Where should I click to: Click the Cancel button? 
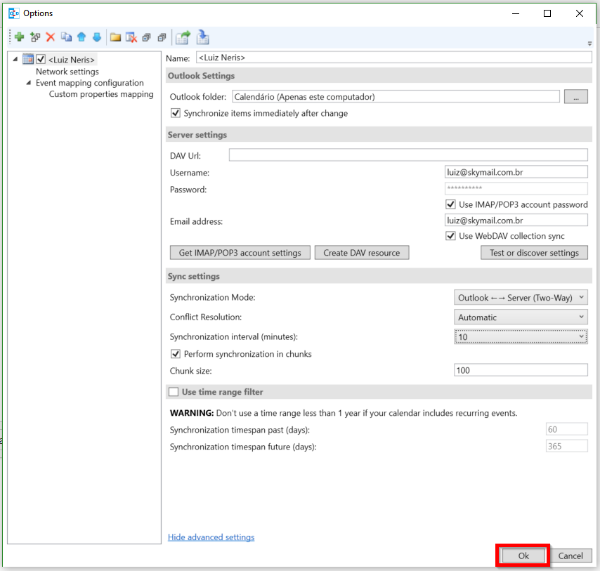coord(570,556)
